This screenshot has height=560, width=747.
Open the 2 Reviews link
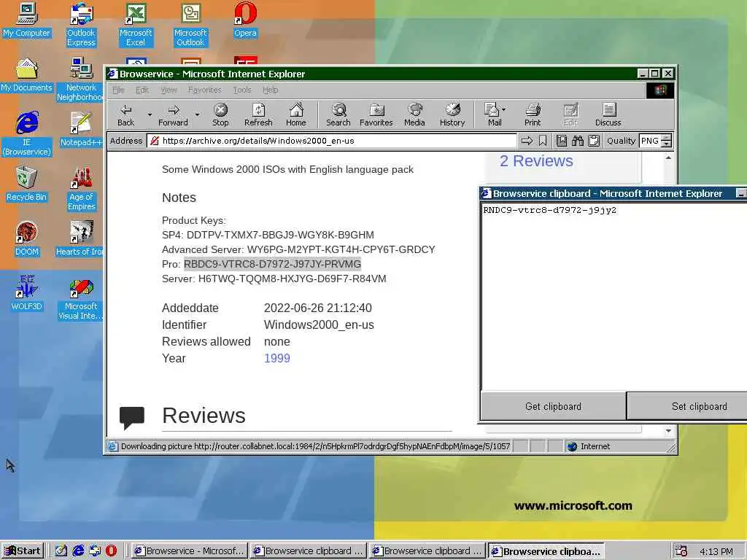coord(536,161)
